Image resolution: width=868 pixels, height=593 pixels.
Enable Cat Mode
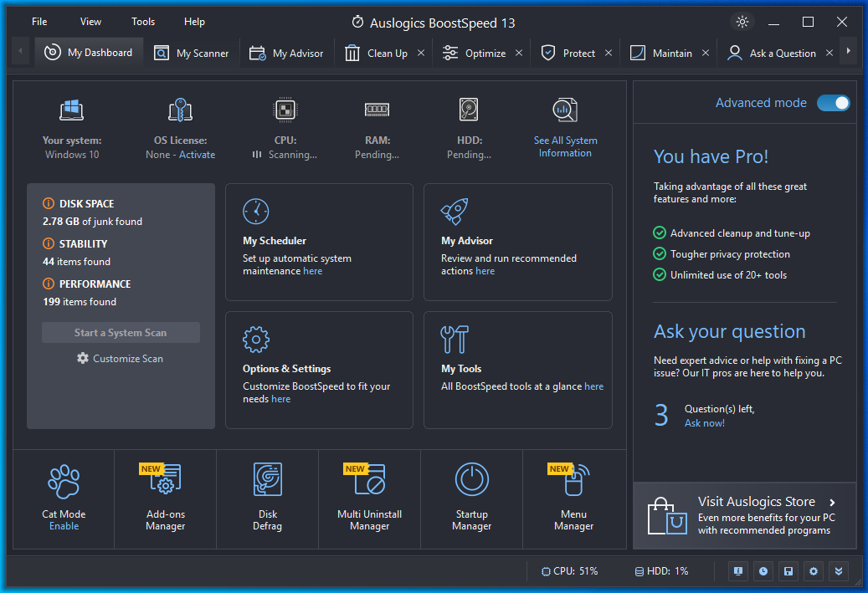[64, 526]
